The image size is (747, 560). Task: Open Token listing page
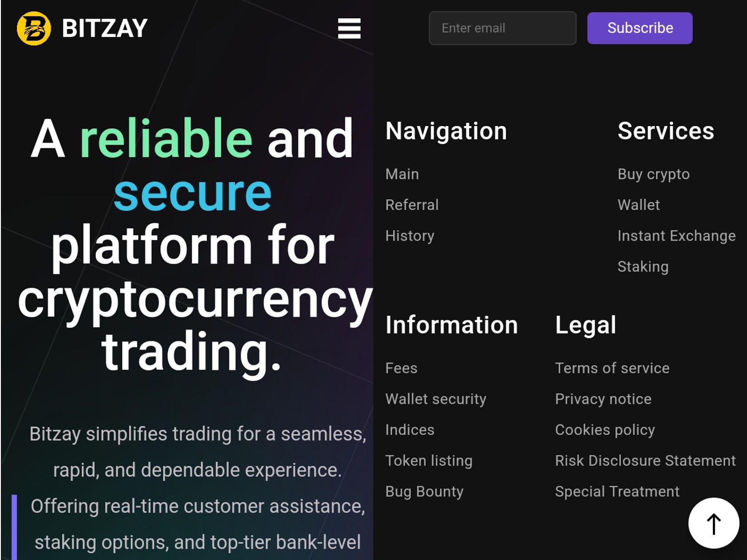pos(429,461)
